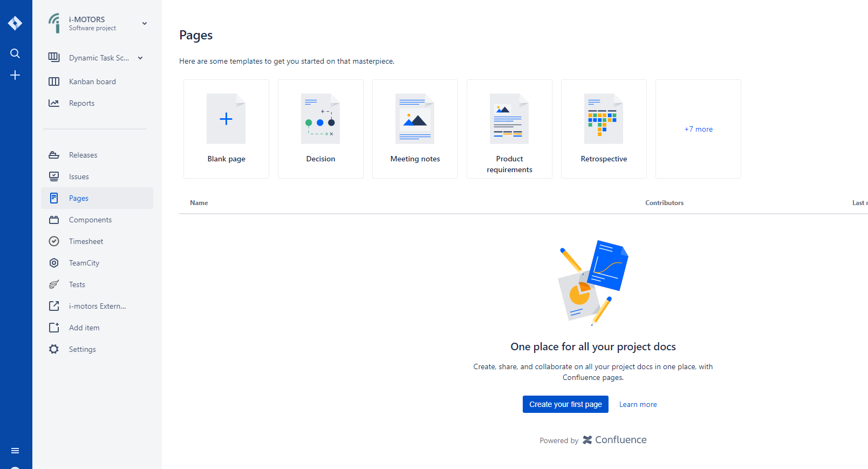Open Settings in the sidebar
Image resolution: width=868 pixels, height=469 pixels.
click(97, 349)
